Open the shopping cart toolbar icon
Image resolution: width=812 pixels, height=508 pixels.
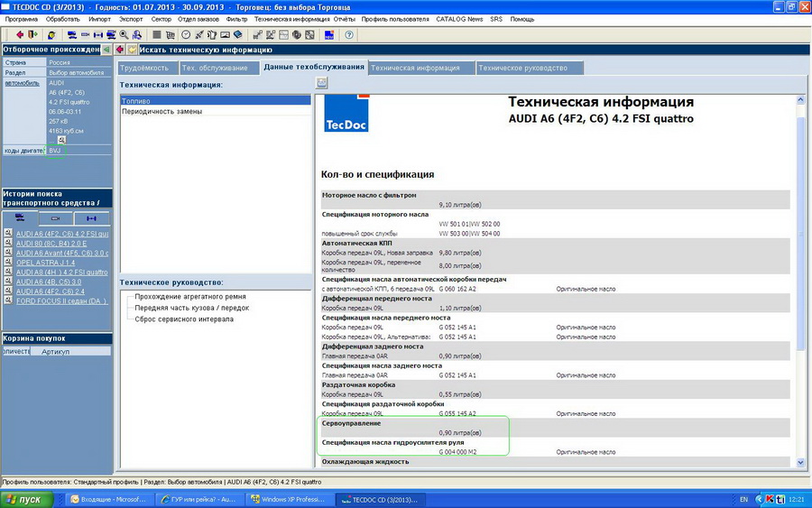170,34
